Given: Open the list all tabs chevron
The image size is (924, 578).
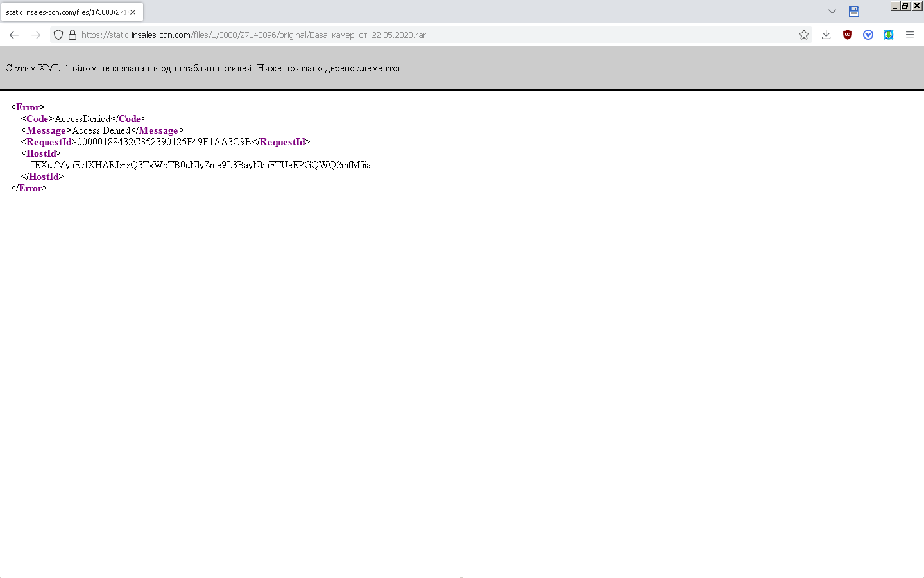Looking at the screenshot, I should click(x=832, y=12).
